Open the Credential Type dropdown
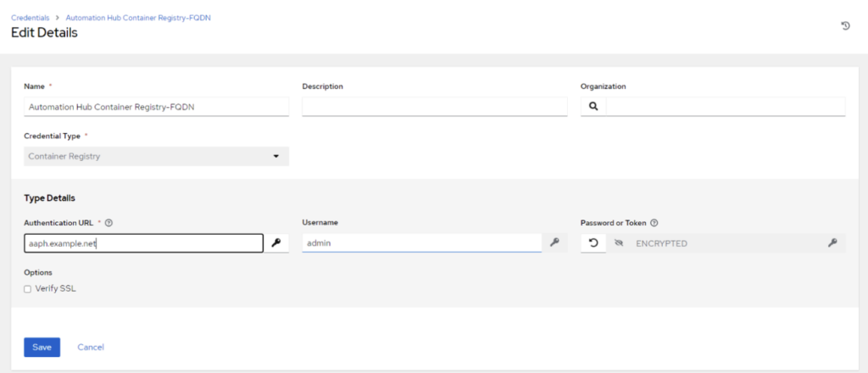868x373 pixels. pyautogui.click(x=157, y=156)
